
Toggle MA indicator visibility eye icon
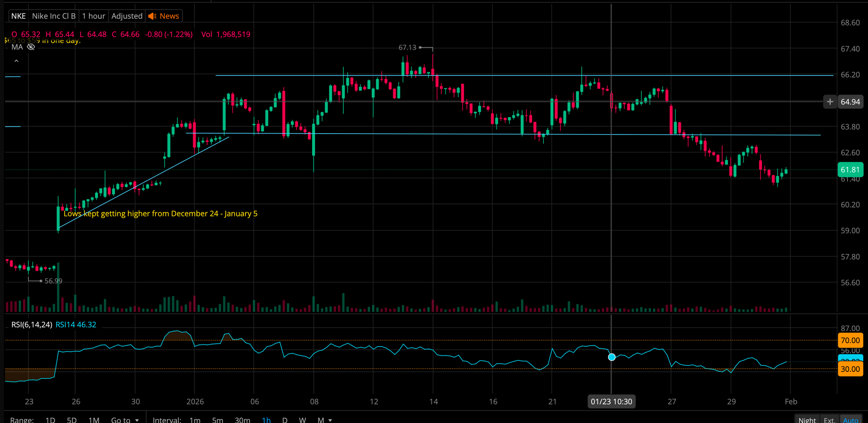pos(31,47)
